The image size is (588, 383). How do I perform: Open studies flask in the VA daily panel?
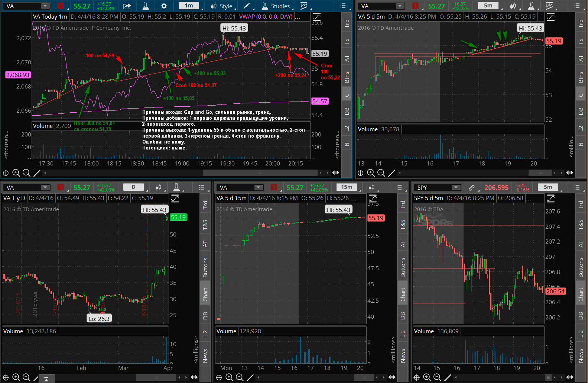pos(177,187)
